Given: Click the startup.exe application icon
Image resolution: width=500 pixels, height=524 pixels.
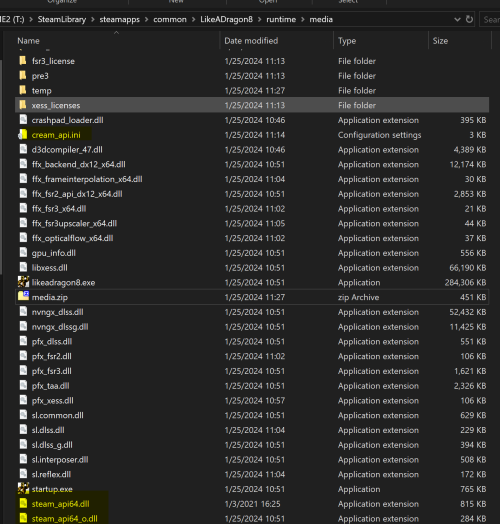Looking at the screenshot, I should [x=23, y=489].
